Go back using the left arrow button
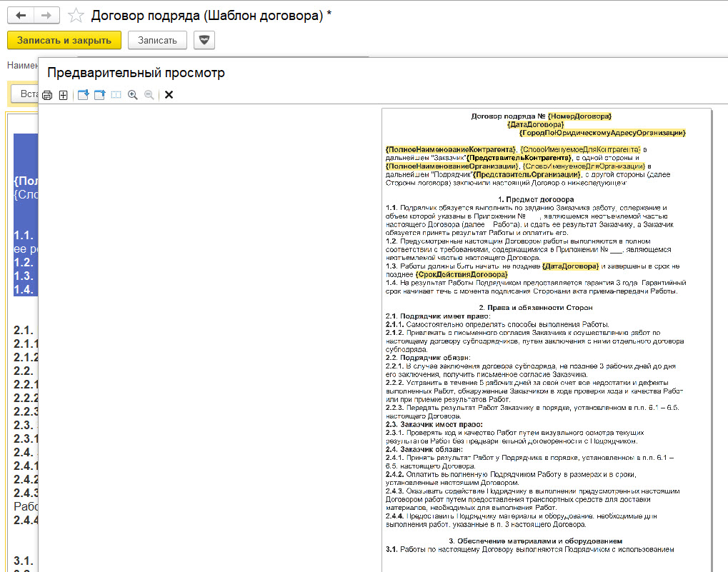 click(21, 15)
